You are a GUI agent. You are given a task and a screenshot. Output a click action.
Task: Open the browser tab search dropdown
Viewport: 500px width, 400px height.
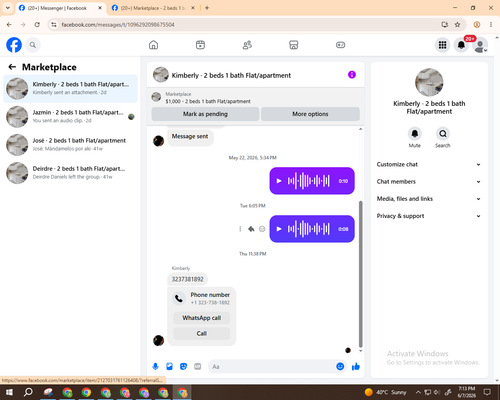pyautogui.click(x=8, y=8)
